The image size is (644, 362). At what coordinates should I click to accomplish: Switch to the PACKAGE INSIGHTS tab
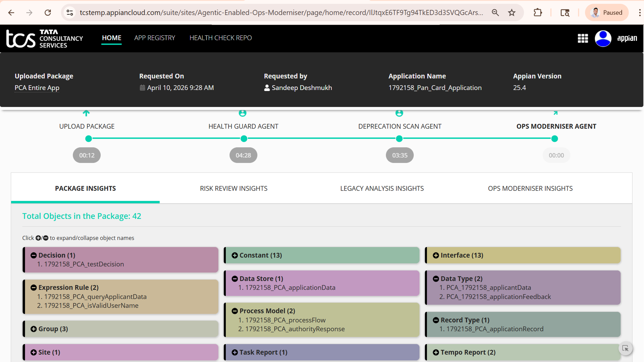coord(86,188)
